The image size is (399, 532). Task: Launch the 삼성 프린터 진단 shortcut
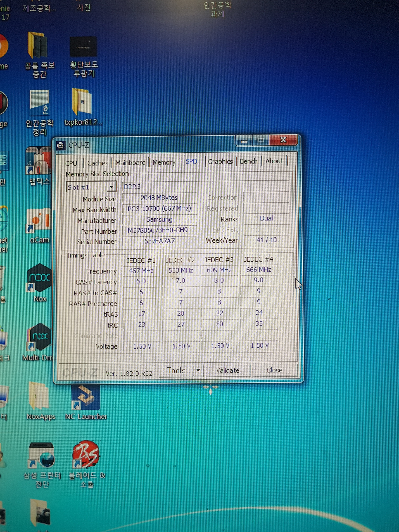click(41, 455)
